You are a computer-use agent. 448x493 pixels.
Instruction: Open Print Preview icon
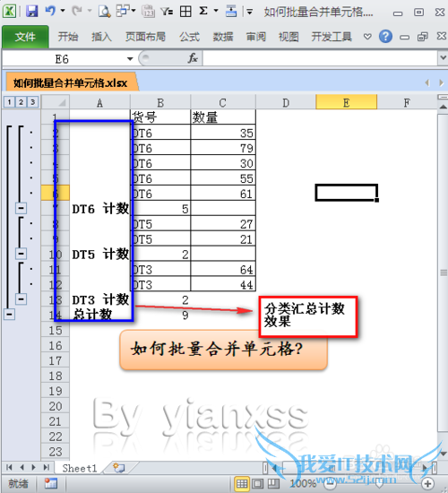click(104, 12)
